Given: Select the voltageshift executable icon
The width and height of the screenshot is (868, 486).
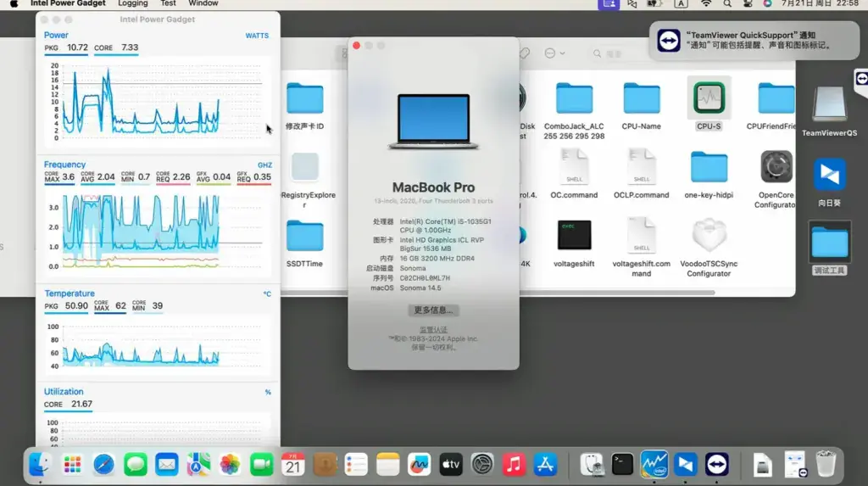Looking at the screenshot, I should click(x=574, y=235).
